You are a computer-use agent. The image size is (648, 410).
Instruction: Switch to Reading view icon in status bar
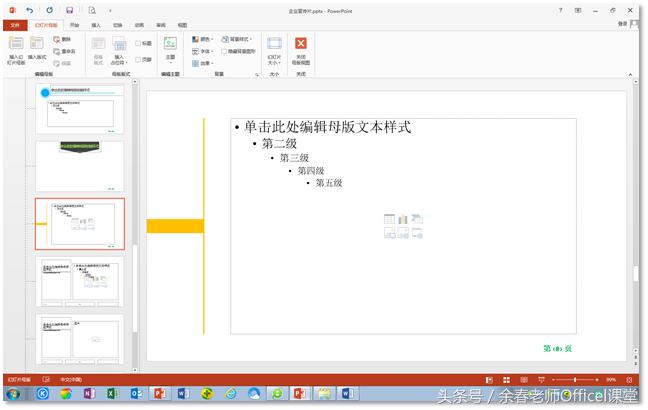click(524, 379)
